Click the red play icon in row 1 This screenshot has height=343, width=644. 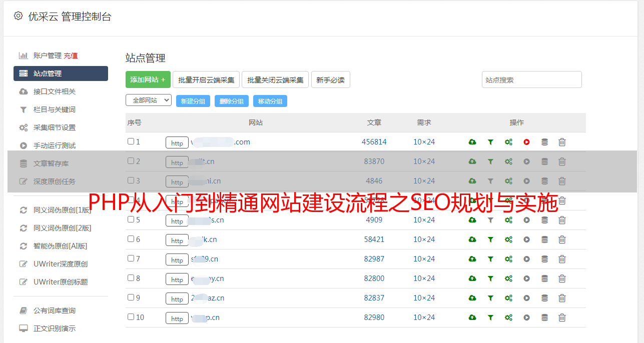tap(526, 142)
